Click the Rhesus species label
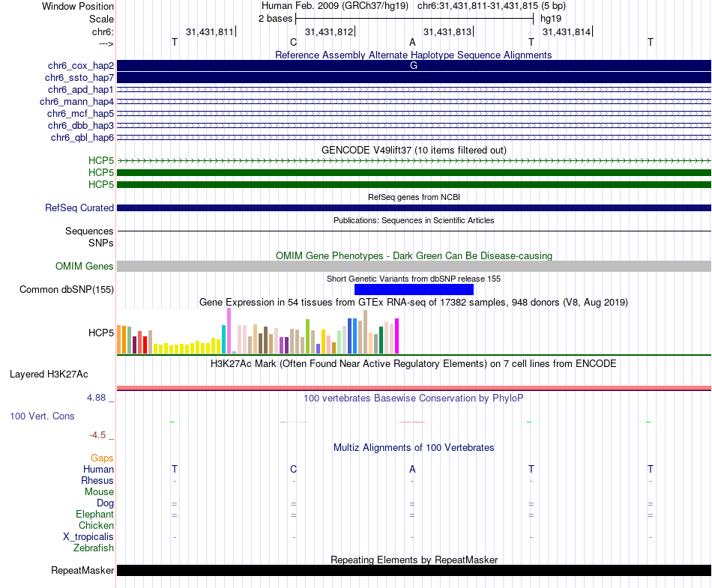 [x=97, y=480]
